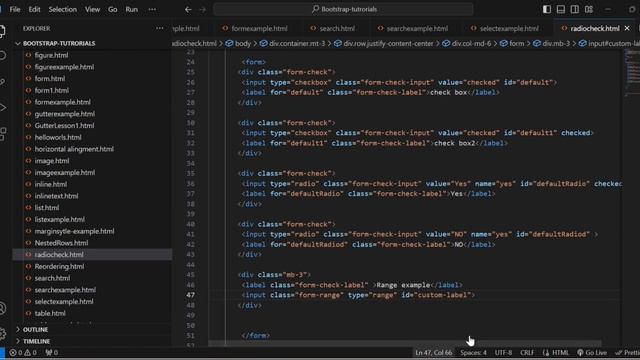Open NestedRows.html in explorer
The height and width of the screenshot is (360, 640).
(x=92, y=243)
